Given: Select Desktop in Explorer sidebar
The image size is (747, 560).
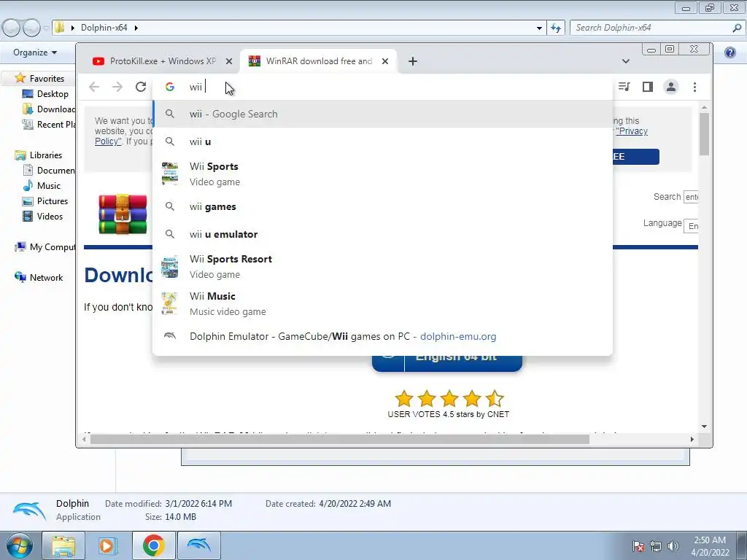Looking at the screenshot, I should (47, 94).
